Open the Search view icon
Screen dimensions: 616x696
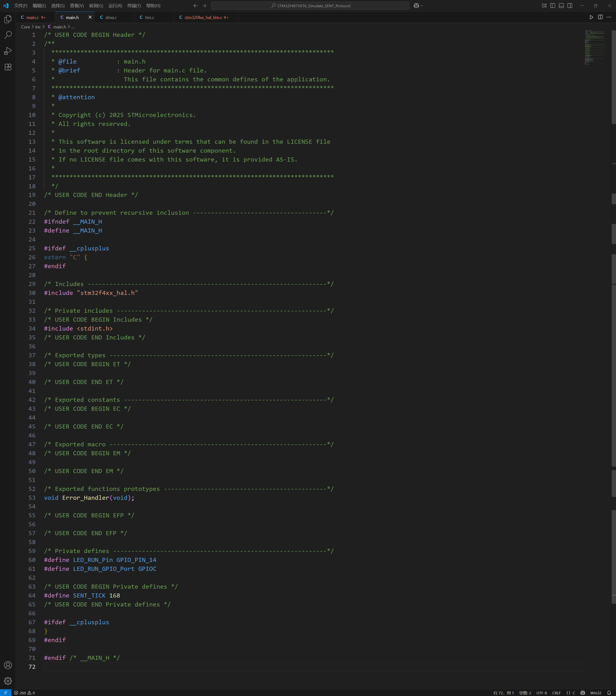click(x=8, y=35)
